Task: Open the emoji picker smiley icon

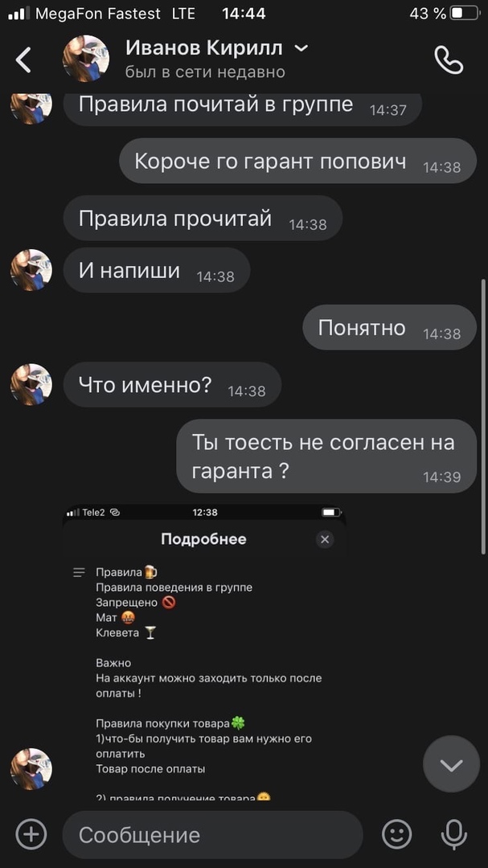Action: point(397,834)
